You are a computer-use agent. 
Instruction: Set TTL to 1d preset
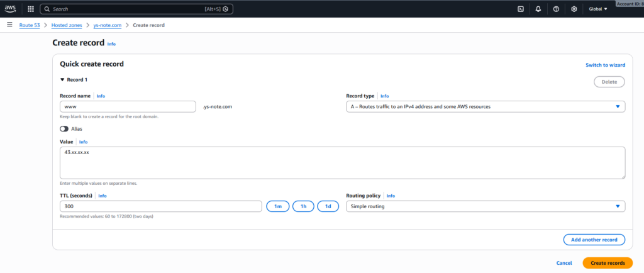tap(328, 206)
